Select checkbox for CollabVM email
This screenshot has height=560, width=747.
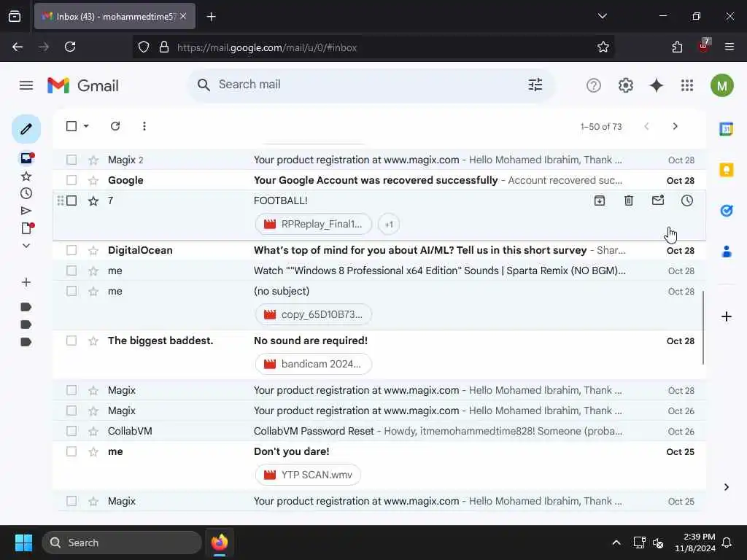click(x=71, y=431)
